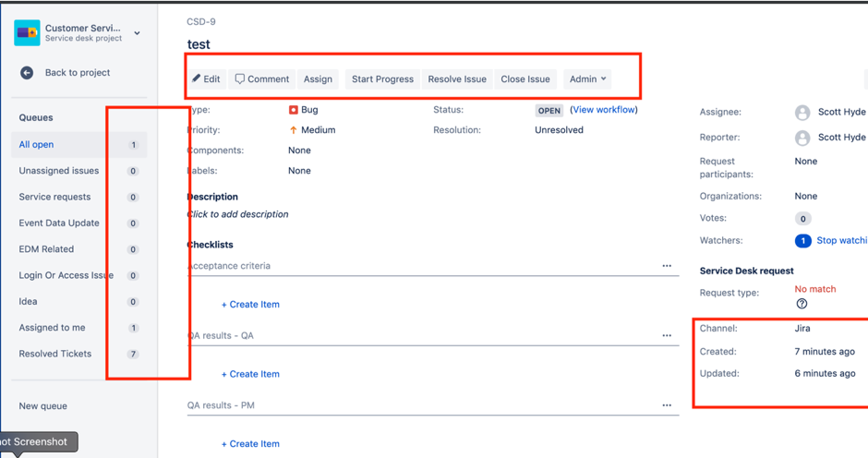The height and width of the screenshot is (458, 868).
Task: Open the View workflow link
Action: tap(604, 110)
